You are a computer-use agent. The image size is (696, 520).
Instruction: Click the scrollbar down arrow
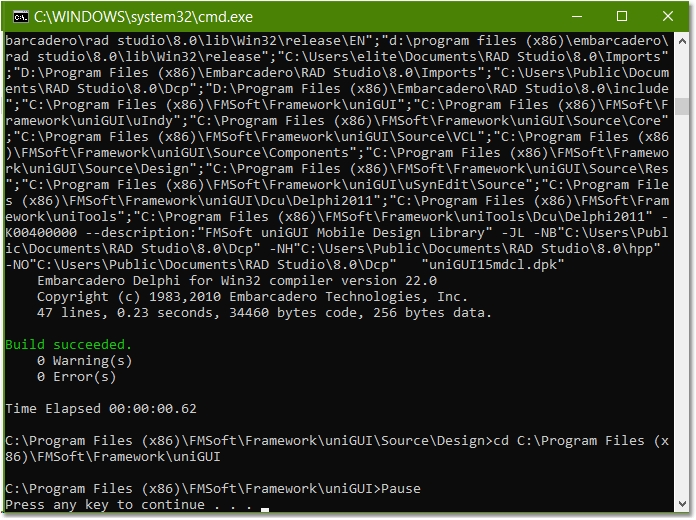681,507
